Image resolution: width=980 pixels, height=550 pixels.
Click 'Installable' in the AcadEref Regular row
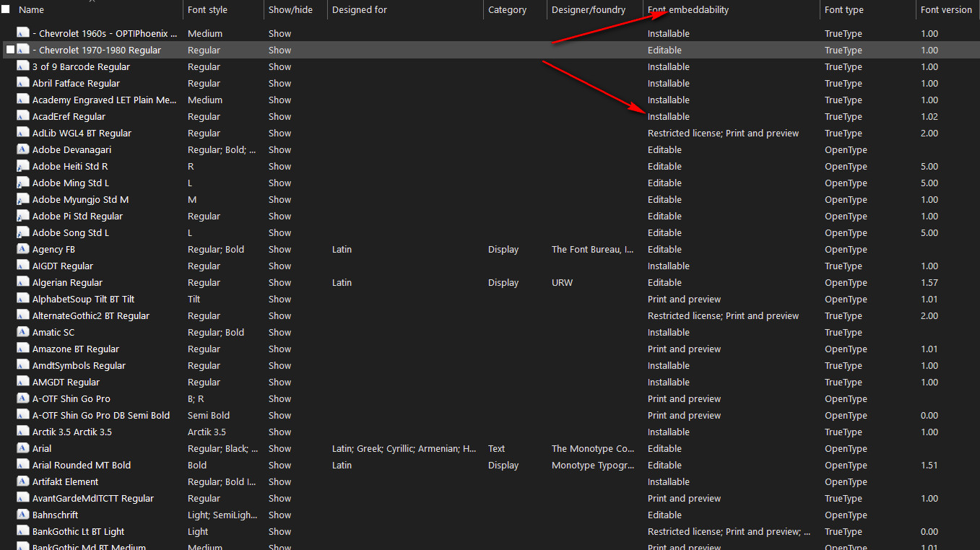tap(668, 116)
